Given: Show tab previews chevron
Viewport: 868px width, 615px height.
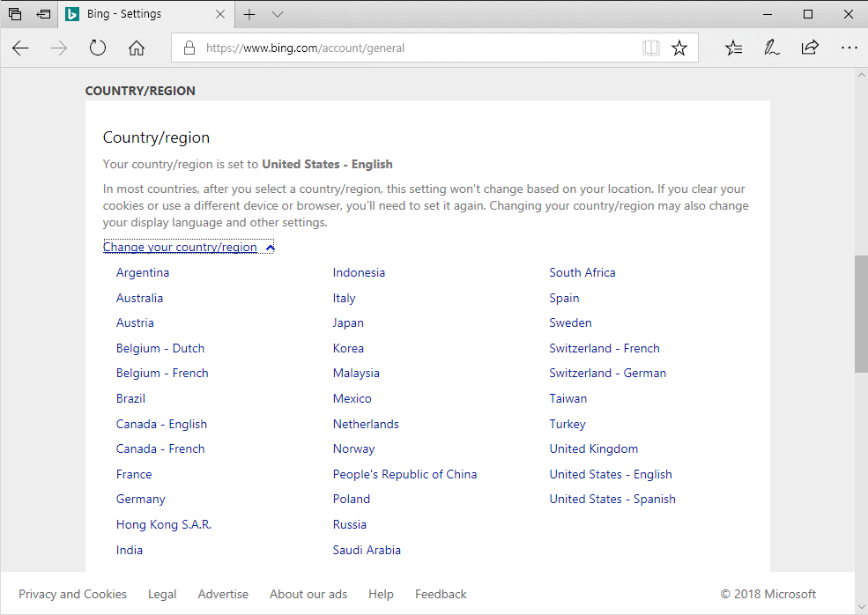Looking at the screenshot, I should [278, 14].
